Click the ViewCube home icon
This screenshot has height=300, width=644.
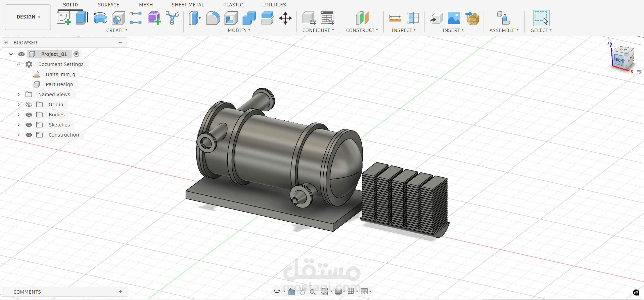(x=608, y=42)
